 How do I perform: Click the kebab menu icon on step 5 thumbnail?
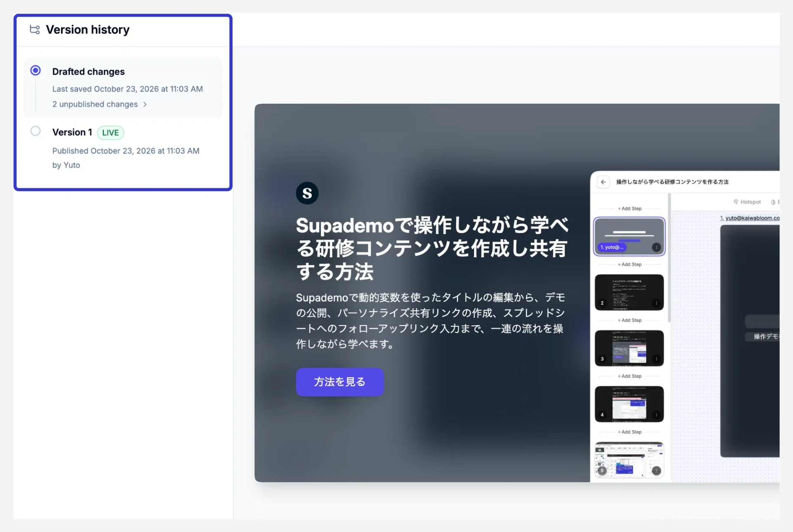[656, 471]
